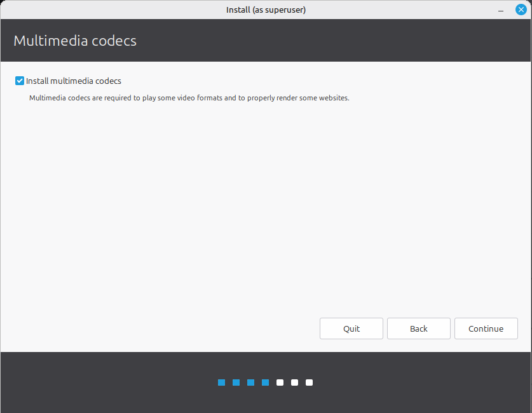
Task: Select the middle white progress dot
Action: (x=294, y=383)
